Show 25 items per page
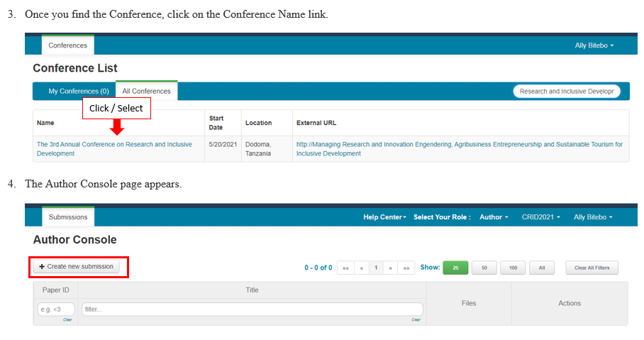 [455, 268]
